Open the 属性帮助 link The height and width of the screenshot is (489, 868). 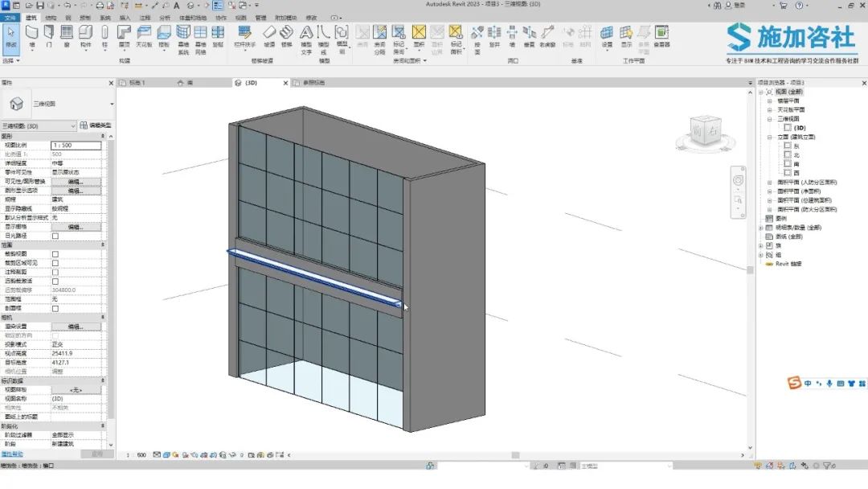click(12, 454)
